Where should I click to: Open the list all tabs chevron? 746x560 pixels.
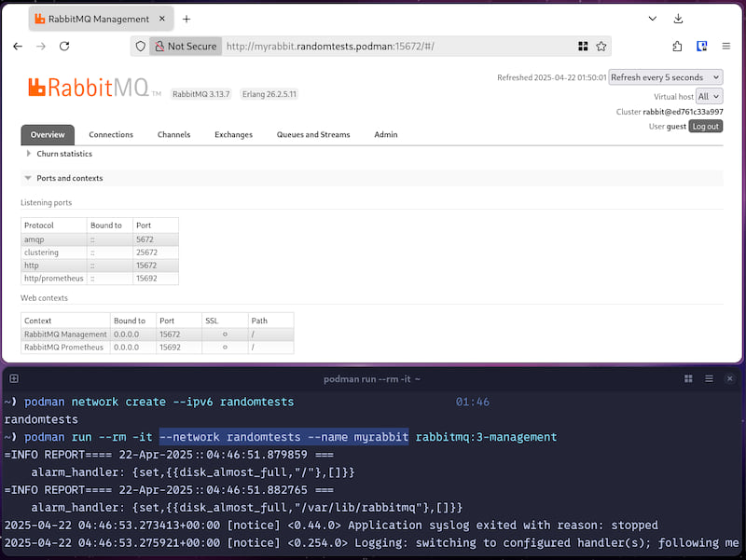(652, 19)
